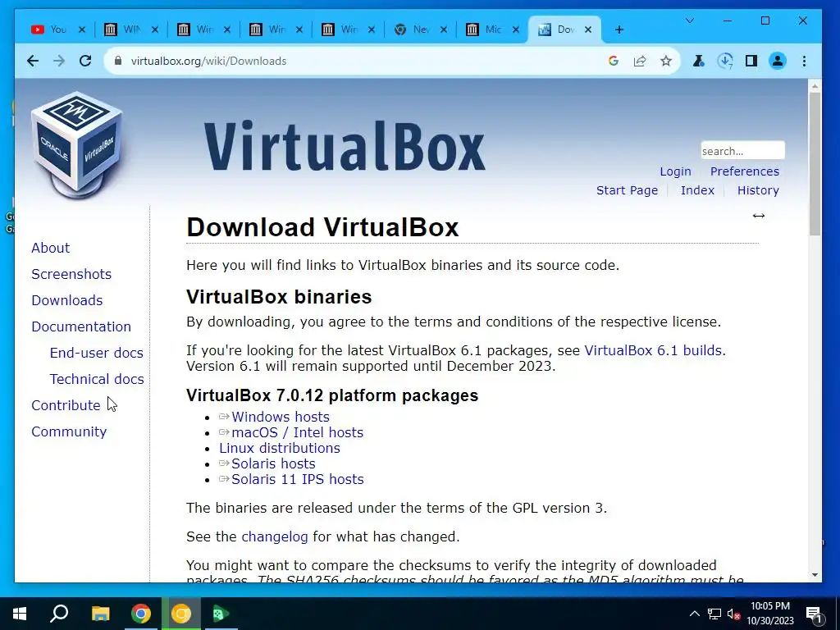Open the downloads icon in the toolbar
This screenshot has width=840, height=630.
[725, 61]
